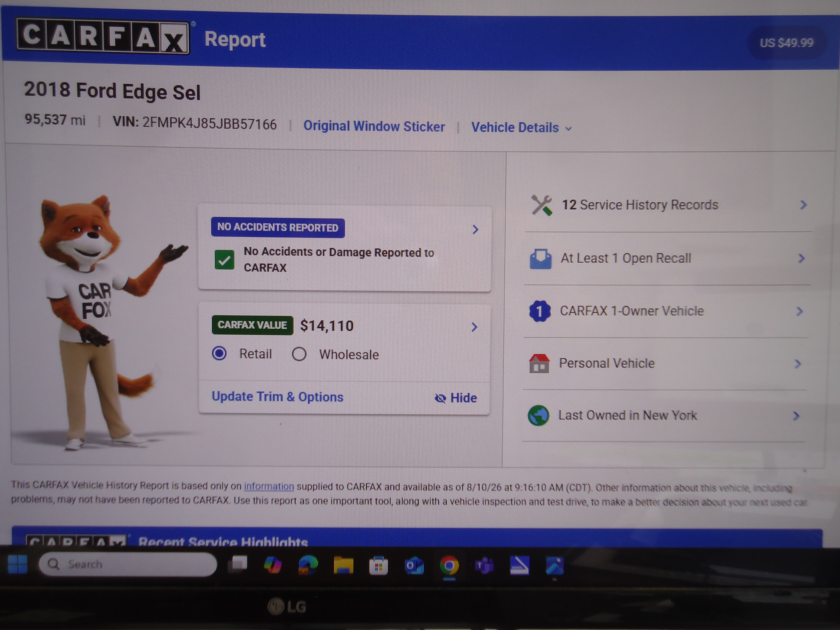The width and height of the screenshot is (840, 630).
Task: Open Outlook from taskbar
Action: [414, 566]
